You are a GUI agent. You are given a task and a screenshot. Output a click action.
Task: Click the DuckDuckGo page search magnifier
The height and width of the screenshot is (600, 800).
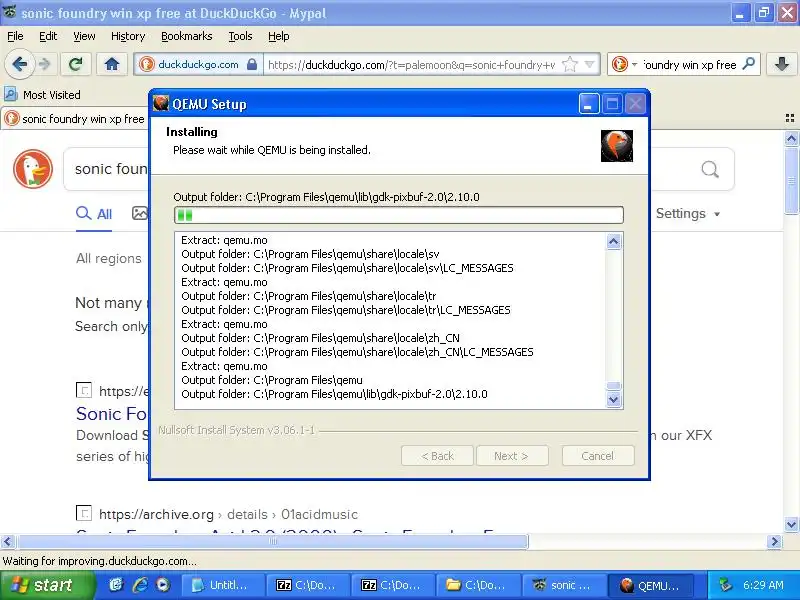tap(710, 169)
